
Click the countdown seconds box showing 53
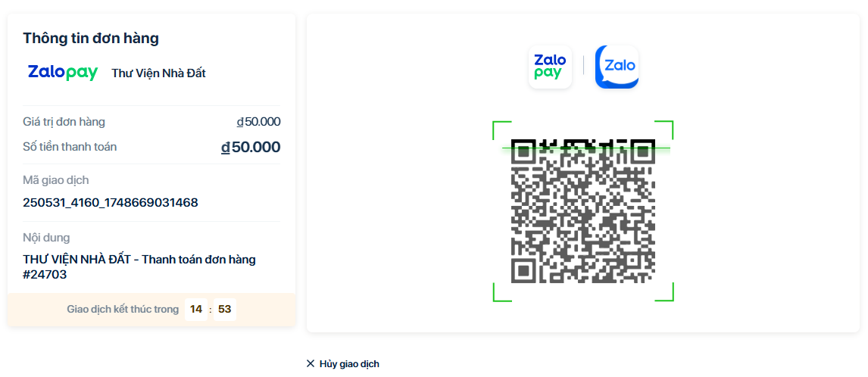click(x=224, y=309)
